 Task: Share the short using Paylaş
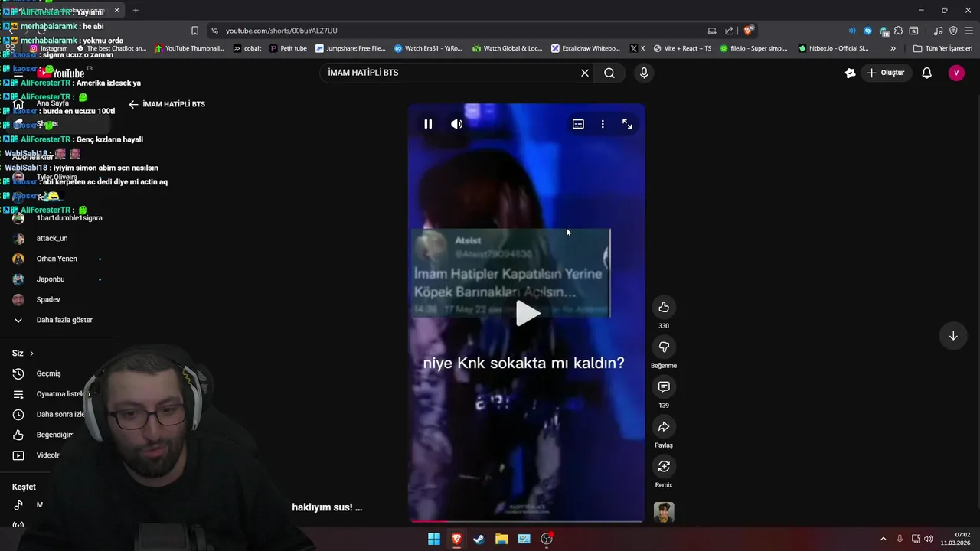click(x=664, y=426)
